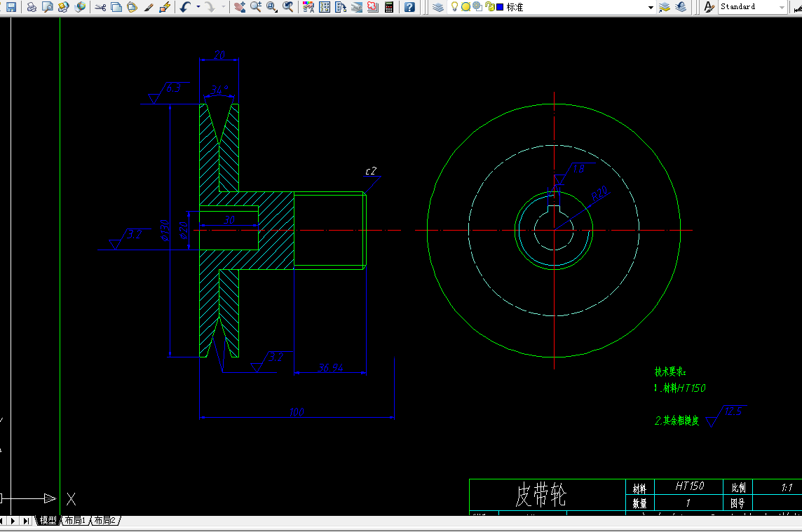Viewport: 802px width, 532px height.
Task: Select the c2 chamfer leader label
Action: [x=371, y=171]
